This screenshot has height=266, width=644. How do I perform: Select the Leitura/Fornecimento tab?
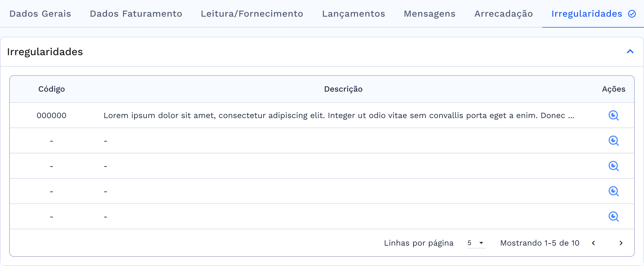coord(252,14)
